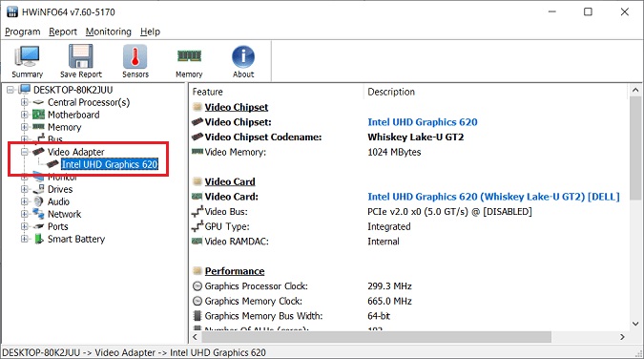Expand the Drives node
The image size is (644, 359).
[x=25, y=189]
